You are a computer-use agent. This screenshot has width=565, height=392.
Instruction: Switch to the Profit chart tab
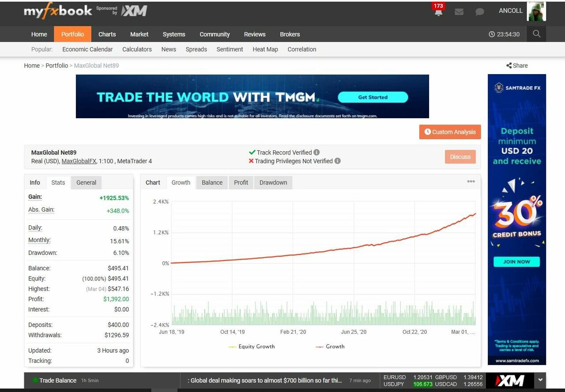coord(241,183)
